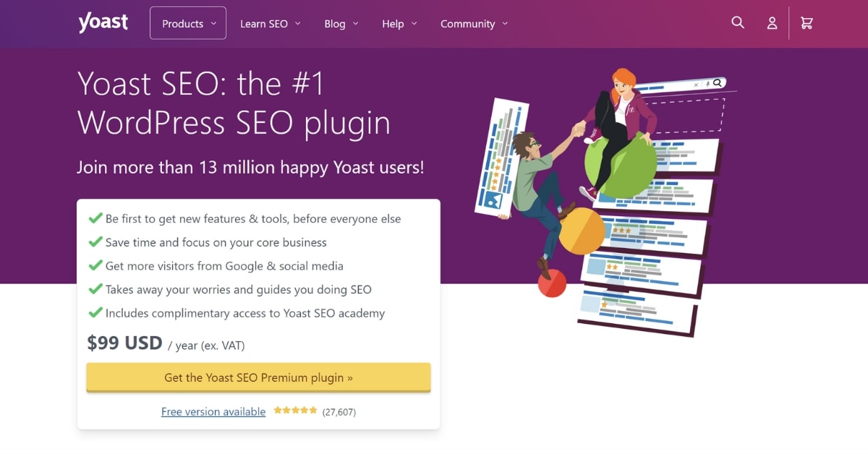This screenshot has width=868, height=454.
Task: Click the $99 USD price text
Action: coord(124,343)
